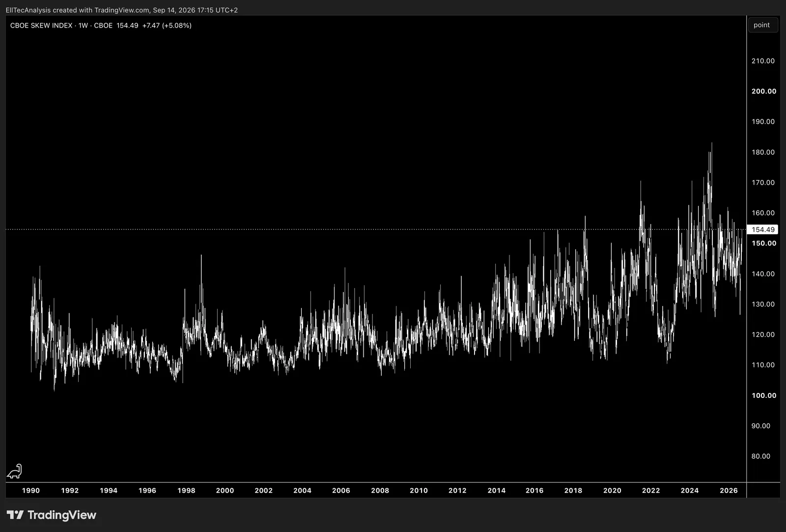Click the 2020 time axis label
This screenshot has height=532, width=786.
[612, 490]
